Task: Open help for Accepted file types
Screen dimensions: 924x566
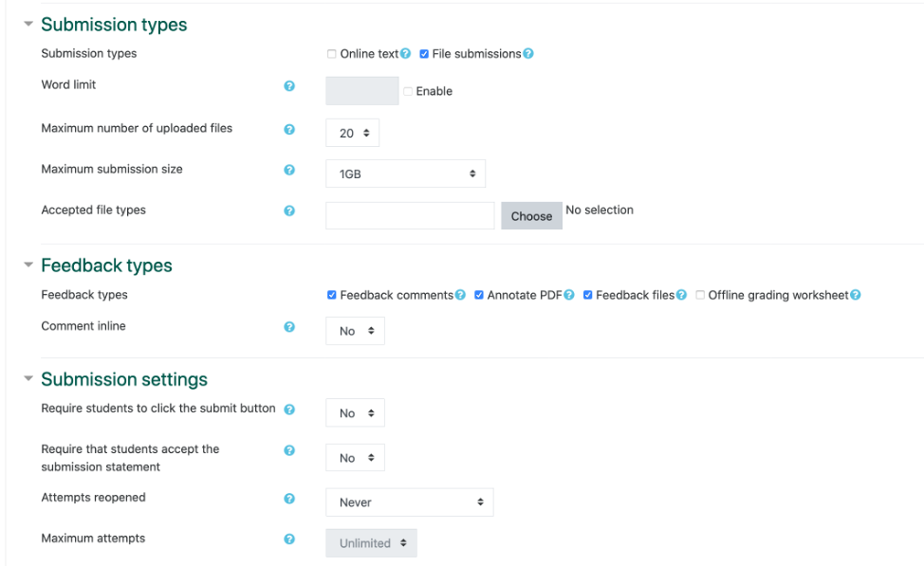Action: [289, 211]
